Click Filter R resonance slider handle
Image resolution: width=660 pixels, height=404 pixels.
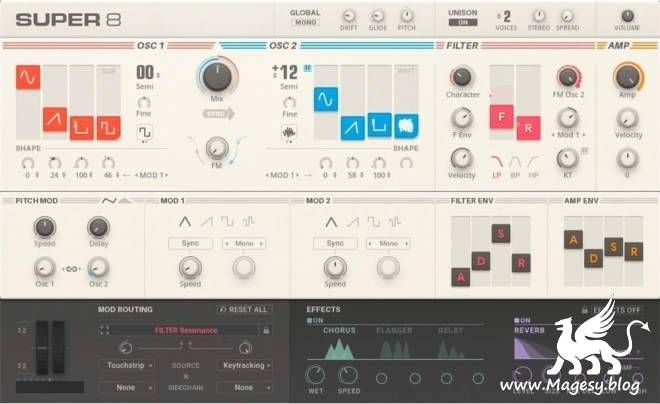tap(528, 128)
